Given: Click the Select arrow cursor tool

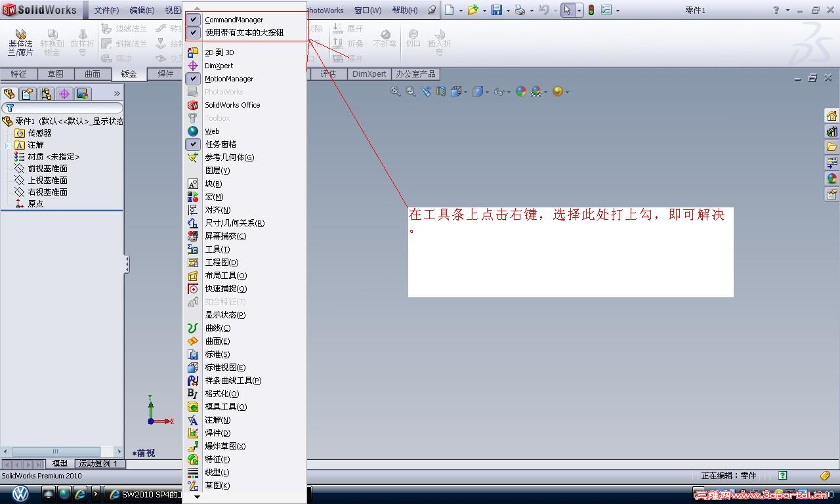Looking at the screenshot, I should [x=568, y=10].
